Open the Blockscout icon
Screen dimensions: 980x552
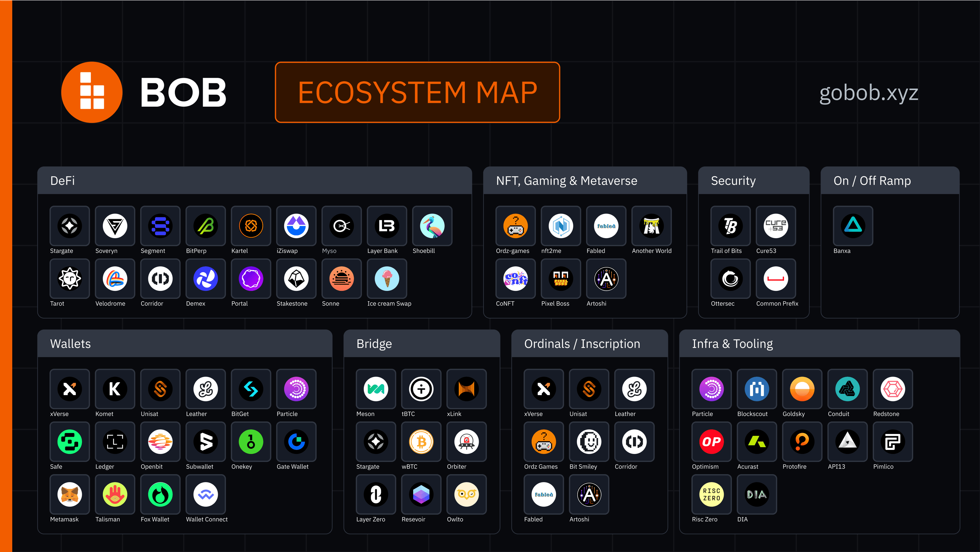click(757, 389)
